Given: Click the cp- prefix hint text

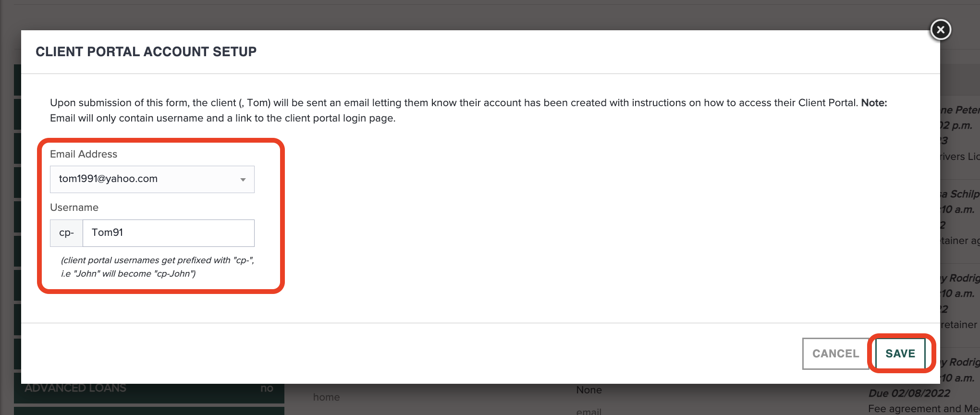Looking at the screenshot, I should (x=158, y=267).
